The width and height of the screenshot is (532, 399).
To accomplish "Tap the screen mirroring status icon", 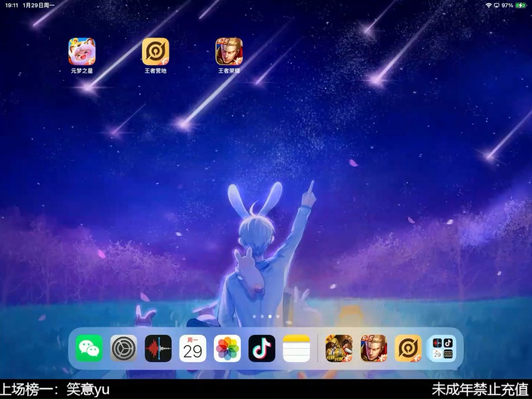I will 497,5.
